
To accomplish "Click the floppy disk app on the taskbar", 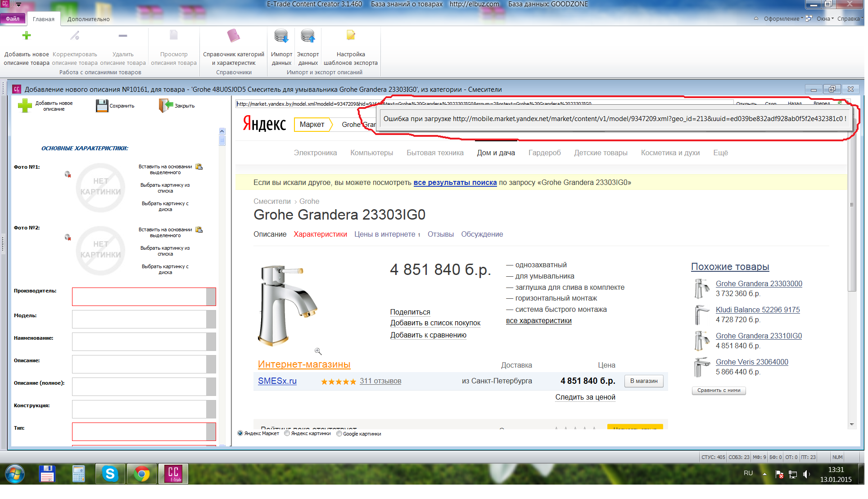I will click(x=47, y=474).
